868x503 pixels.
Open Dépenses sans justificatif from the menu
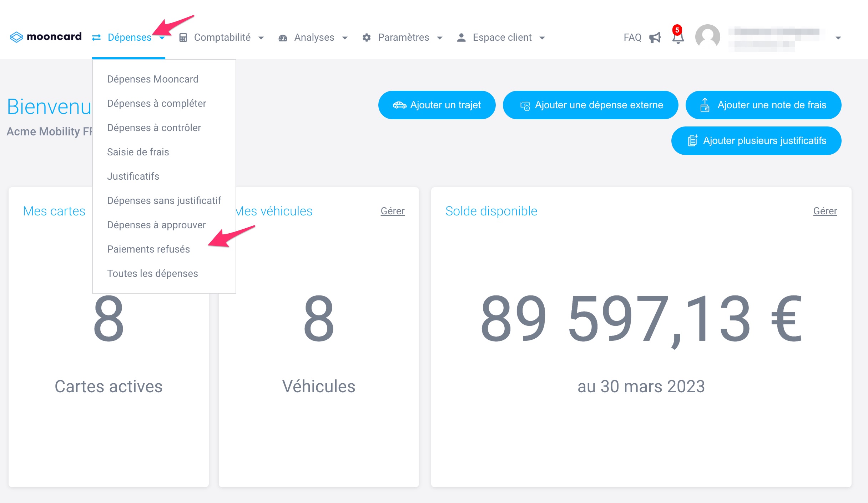click(164, 200)
